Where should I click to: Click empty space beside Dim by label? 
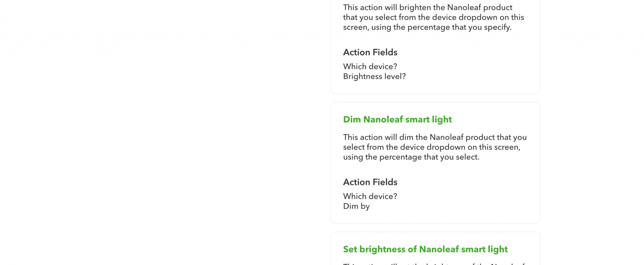click(455, 206)
